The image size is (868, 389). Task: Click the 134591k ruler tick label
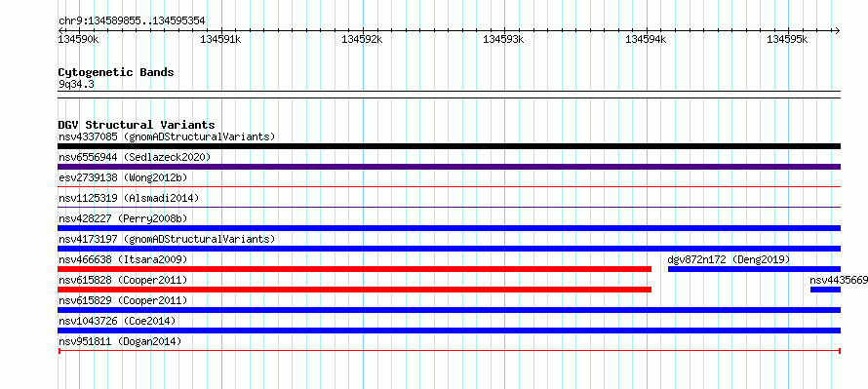click(220, 39)
